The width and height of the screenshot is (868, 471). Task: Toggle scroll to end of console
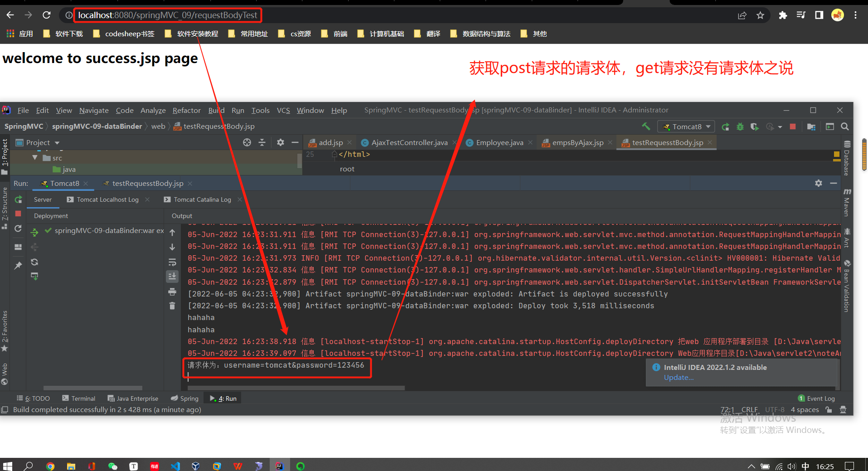click(172, 276)
